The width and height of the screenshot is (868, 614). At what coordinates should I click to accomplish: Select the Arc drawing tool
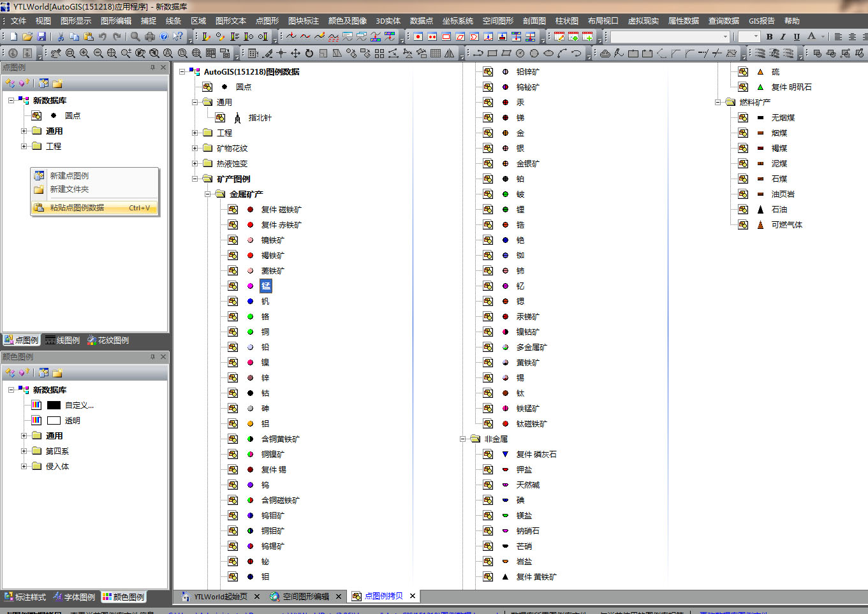pos(563,54)
